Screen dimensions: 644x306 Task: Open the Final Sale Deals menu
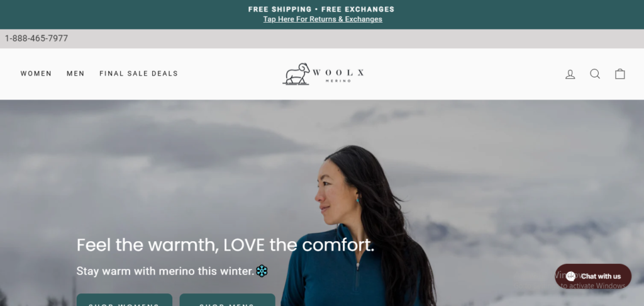pyautogui.click(x=139, y=74)
